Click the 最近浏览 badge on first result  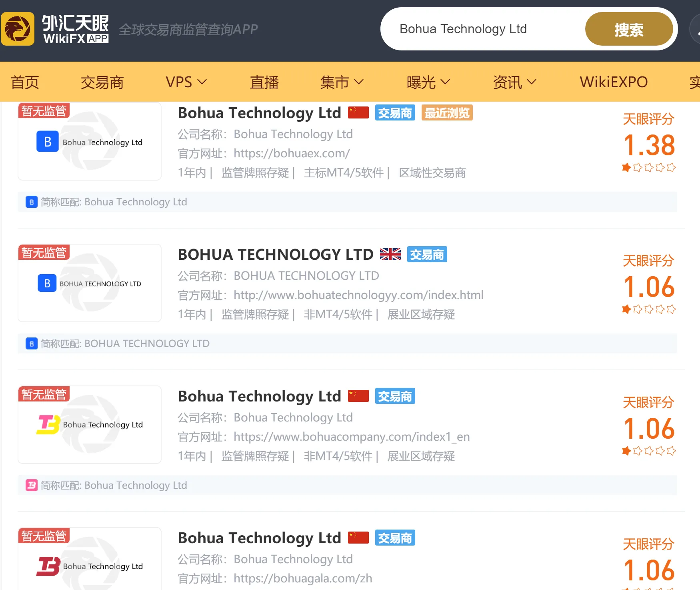(447, 113)
